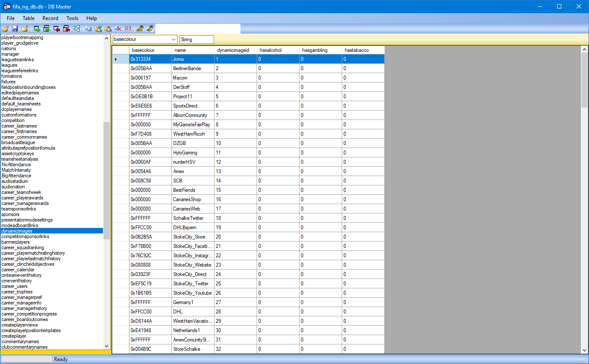Click the StokeCity_Twitter name cell
The height and width of the screenshot is (364, 589).
point(193,284)
